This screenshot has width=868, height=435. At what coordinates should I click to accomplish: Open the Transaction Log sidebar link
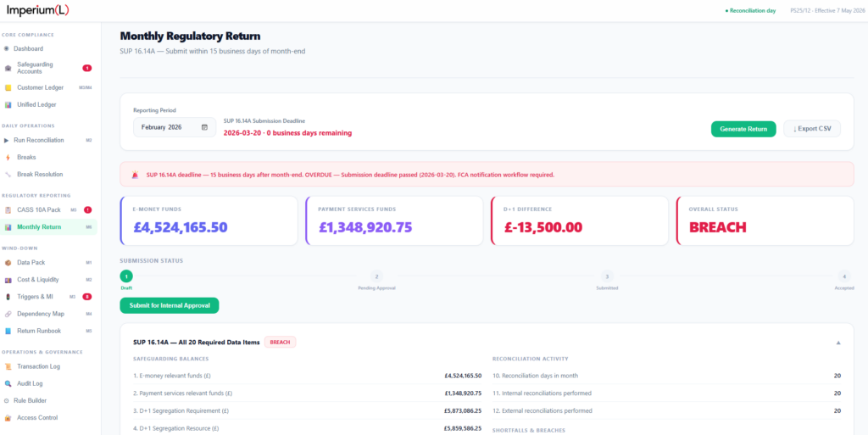click(x=48, y=366)
